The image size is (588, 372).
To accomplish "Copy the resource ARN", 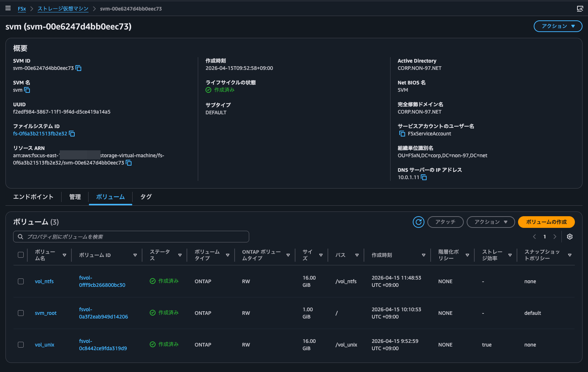I will [129, 163].
